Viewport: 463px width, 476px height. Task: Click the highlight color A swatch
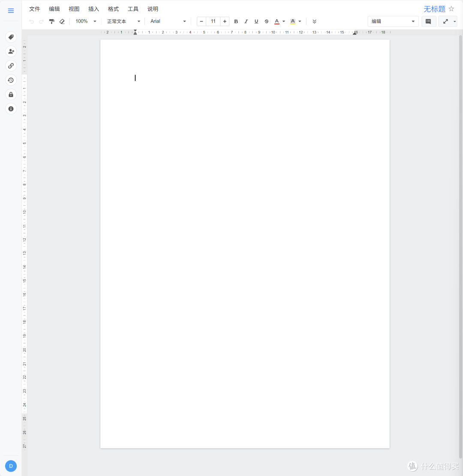tap(293, 21)
